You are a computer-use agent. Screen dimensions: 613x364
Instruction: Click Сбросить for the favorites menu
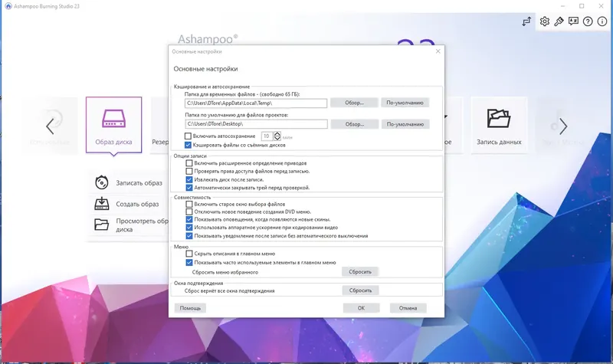coord(360,272)
